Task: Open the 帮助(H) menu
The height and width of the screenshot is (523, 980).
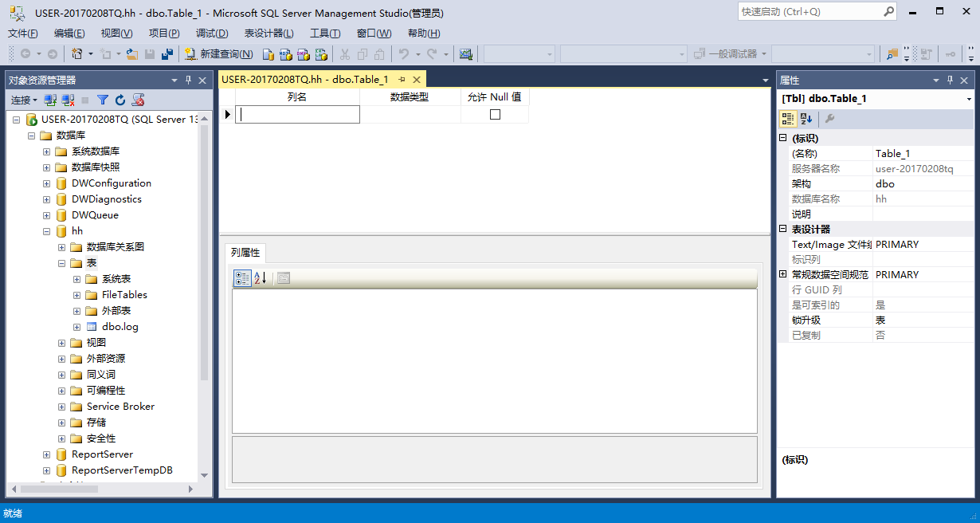Action: (x=424, y=33)
